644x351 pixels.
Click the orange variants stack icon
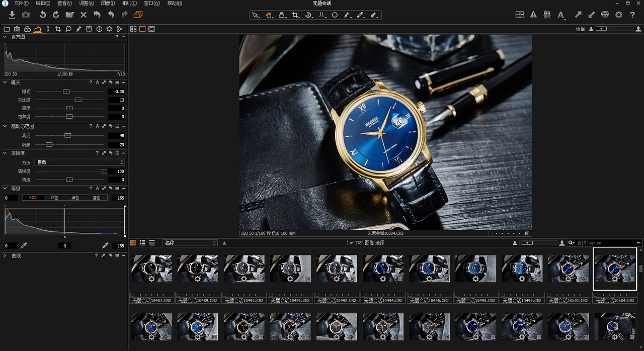click(138, 15)
